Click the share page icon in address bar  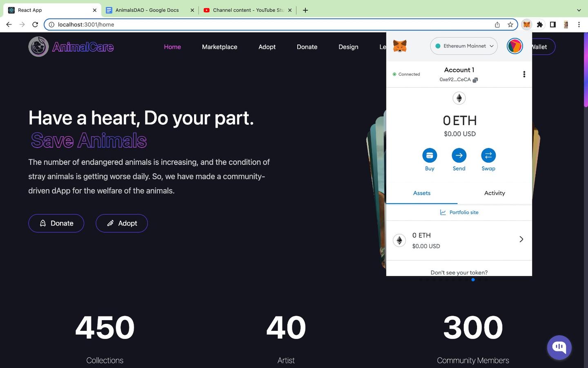tap(497, 25)
